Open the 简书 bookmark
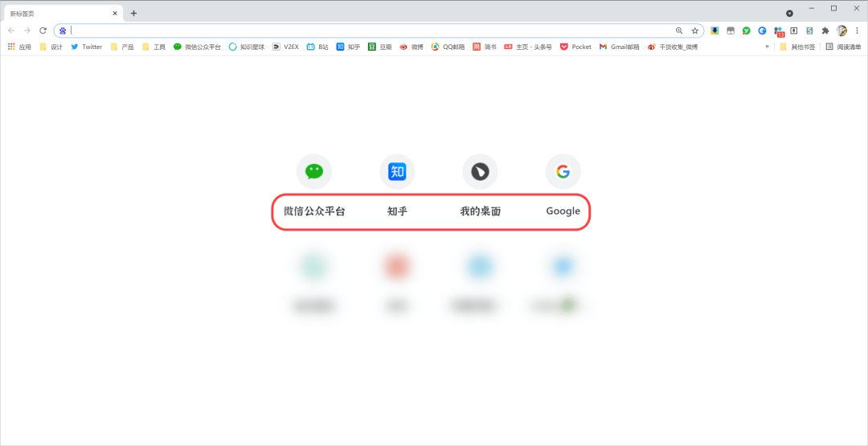This screenshot has width=868, height=446. (x=485, y=47)
